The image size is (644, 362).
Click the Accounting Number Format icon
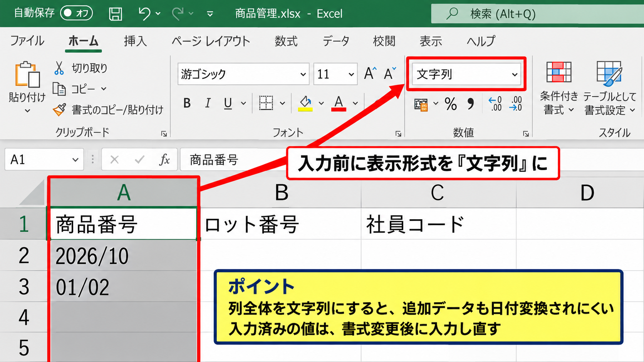(421, 104)
